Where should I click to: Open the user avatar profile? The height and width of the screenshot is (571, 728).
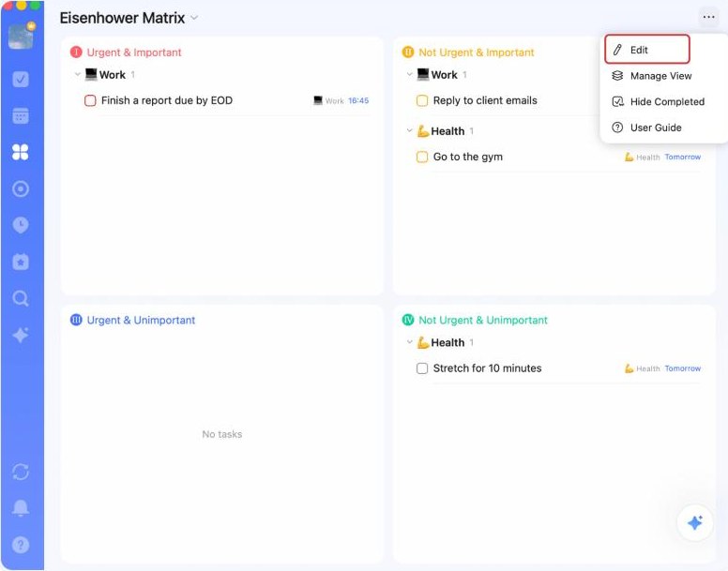pyautogui.click(x=22, y=37)
